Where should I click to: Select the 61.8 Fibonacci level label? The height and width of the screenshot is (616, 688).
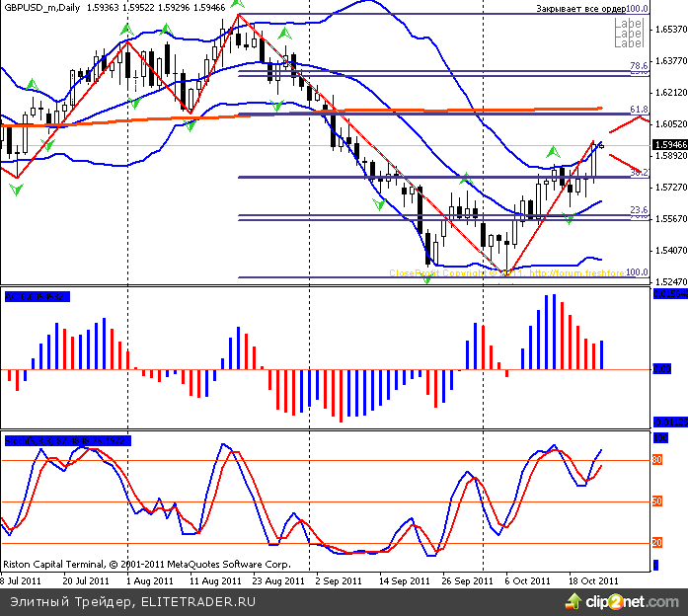pyautogui.click(x=638, y=110)
